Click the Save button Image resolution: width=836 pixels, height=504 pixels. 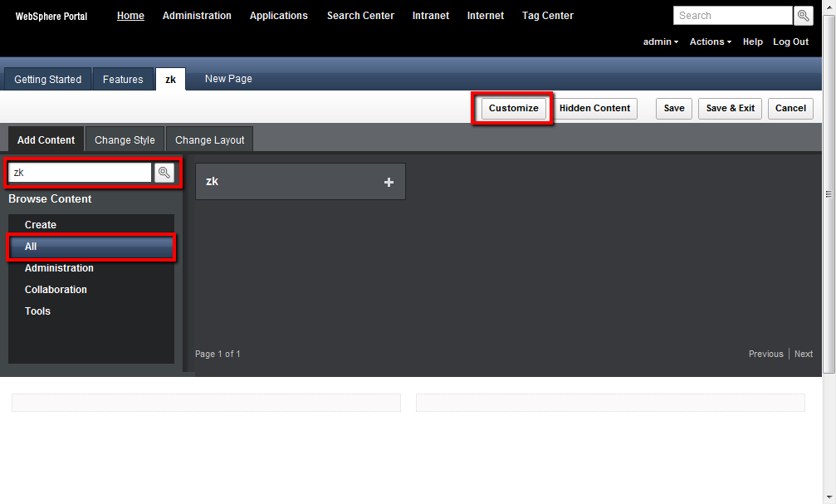click(674, 108)
